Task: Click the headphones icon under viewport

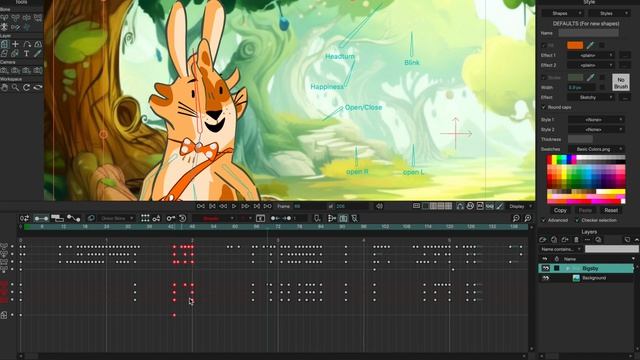Action: pos(460,206)
